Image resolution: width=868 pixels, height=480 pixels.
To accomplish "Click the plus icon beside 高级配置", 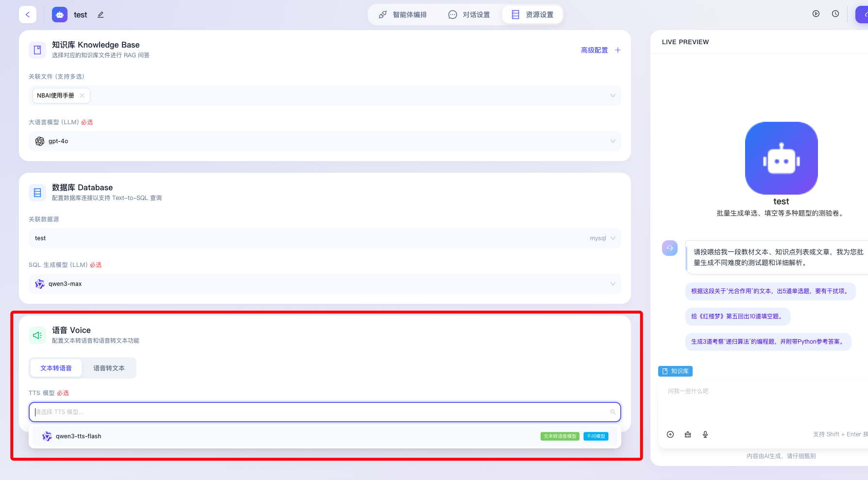I will pyautogui.click(x=618, y=50).
